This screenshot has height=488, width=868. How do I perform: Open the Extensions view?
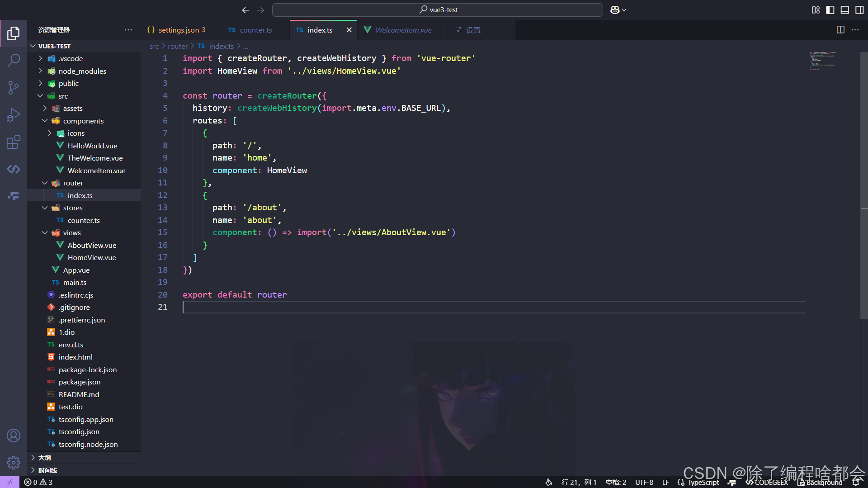click(x=14, y=142)
